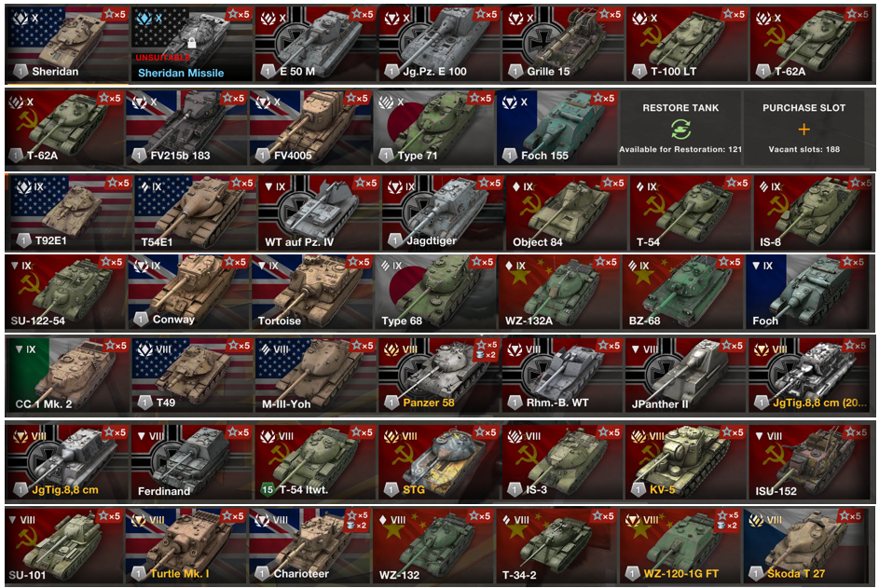Select the Object 84 tank
Viewport: 879px width, 588px height.
pyautogui.click(x=566, y=213)
